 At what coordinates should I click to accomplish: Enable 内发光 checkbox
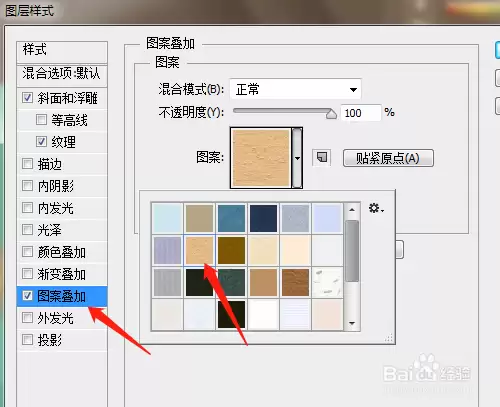pyautogui.click(x=27, y=208)
